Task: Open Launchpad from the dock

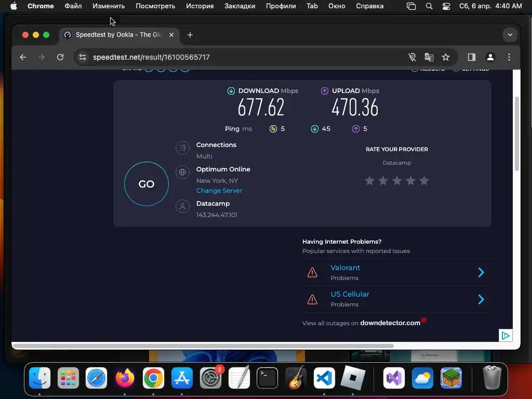Action: [x=68, y=378]
